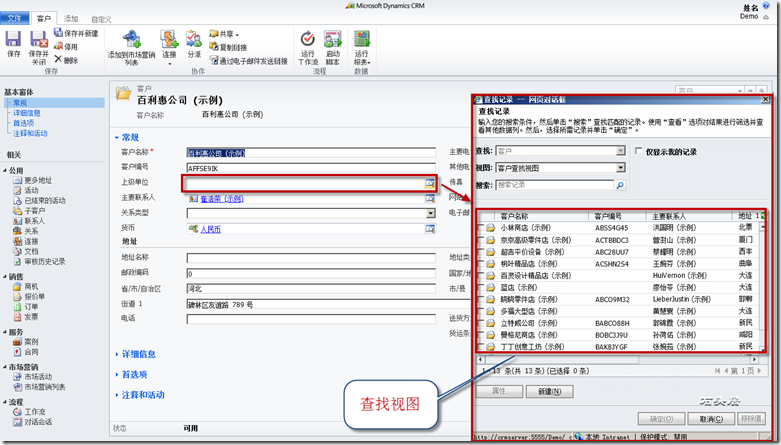Click 保存并新建 (Save and New) in ribbon

tap(76, 33)
